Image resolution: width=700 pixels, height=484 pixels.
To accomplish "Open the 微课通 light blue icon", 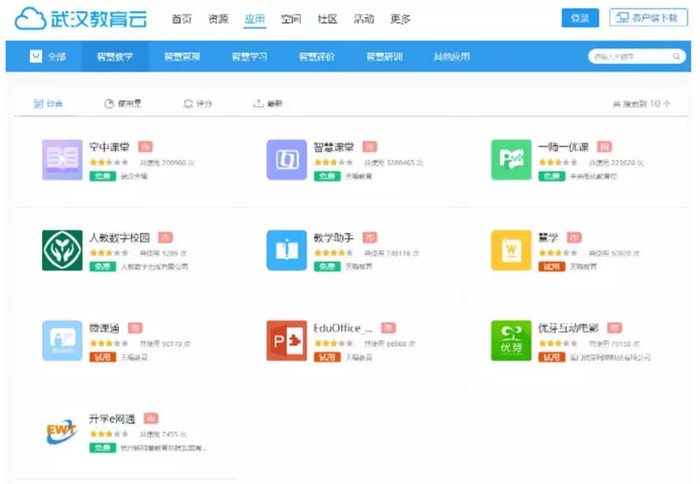I will click(62, 340).
